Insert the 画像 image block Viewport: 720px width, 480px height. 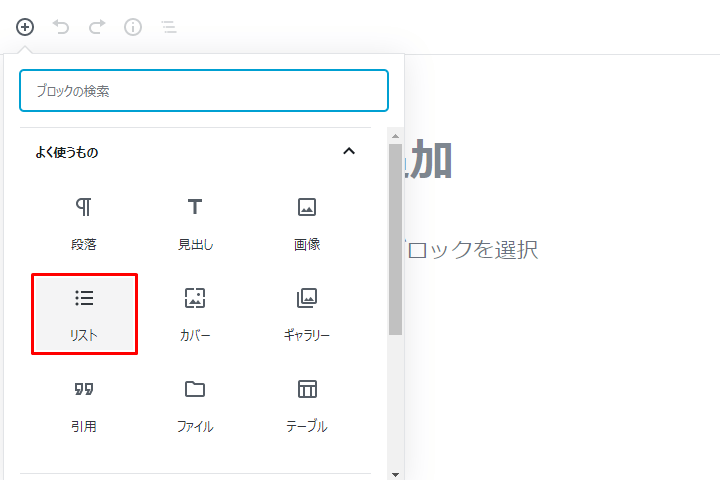click(307, 224)
